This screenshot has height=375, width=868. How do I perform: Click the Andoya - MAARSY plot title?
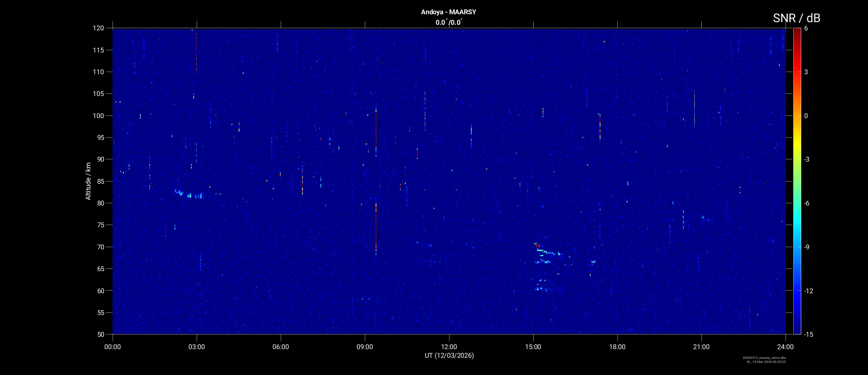[448, 12]
